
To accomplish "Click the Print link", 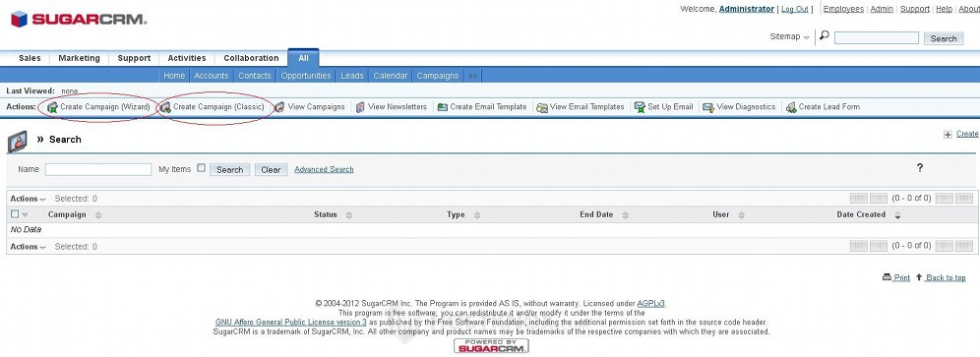I will click(x=902, y=277).
